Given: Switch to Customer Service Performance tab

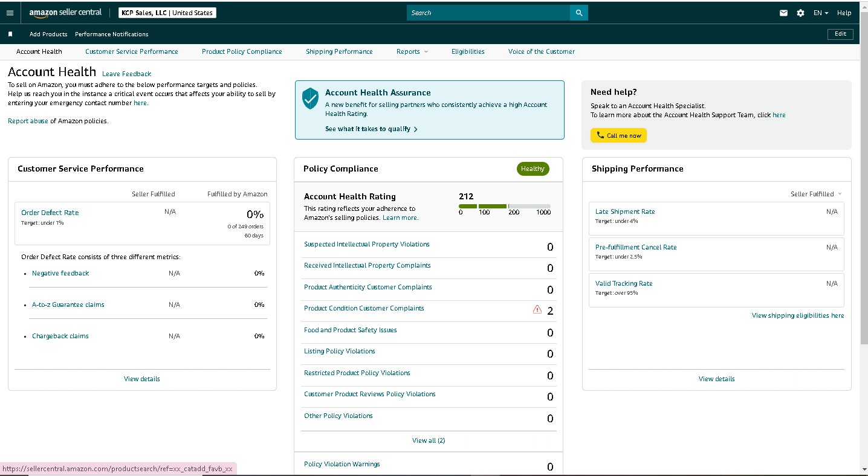Looking at the screenshot, I should click(x=132, y=51).
